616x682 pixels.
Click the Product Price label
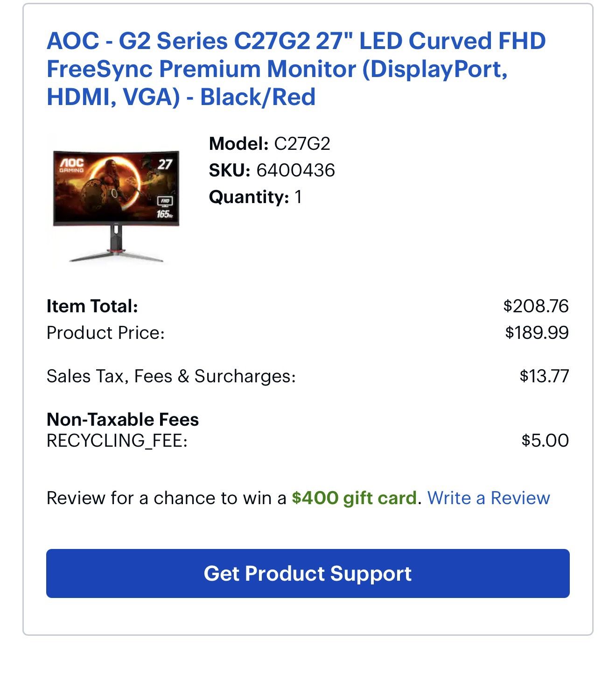106,332
